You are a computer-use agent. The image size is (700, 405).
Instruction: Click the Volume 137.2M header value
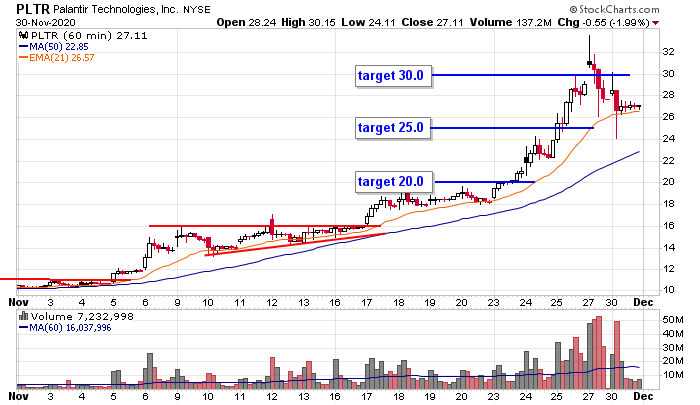(x=510, y=22)
